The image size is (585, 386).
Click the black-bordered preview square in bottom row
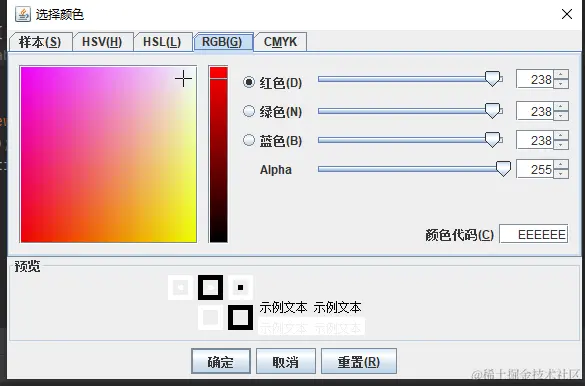240,317
